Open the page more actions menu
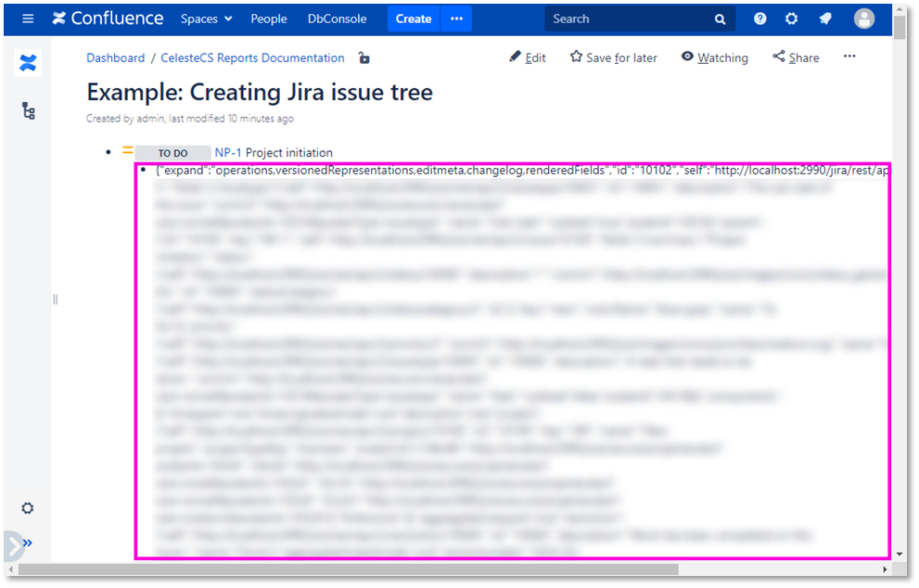The width and height of the screenshot is (919, 588). [x=849, y=57]
